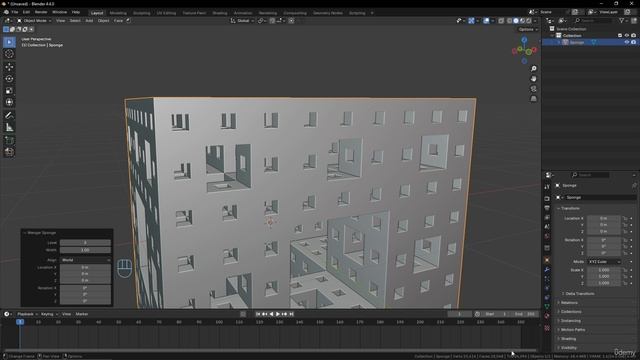The width and height of the screenshot is (640, 360).
Task: Select the Move tool
Action: point(9,67)
